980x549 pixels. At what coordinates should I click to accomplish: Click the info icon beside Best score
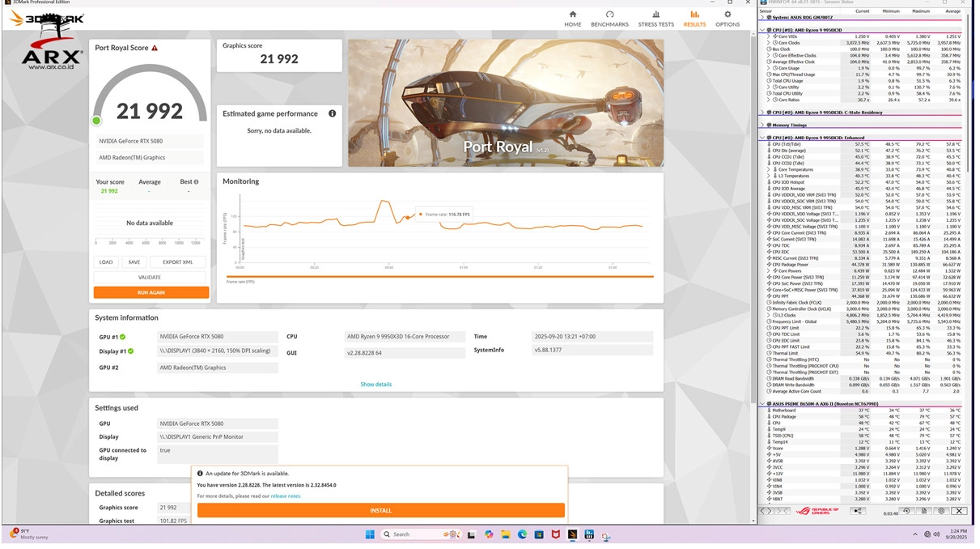tap(196, 182)
